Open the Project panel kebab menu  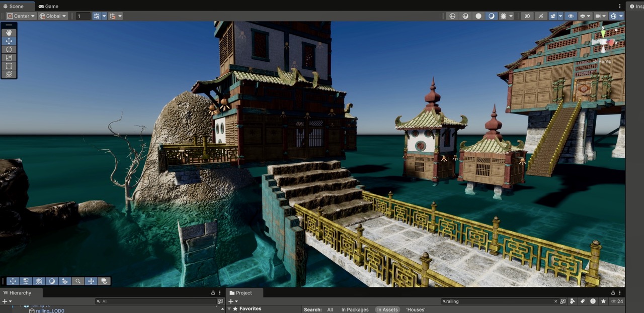[620, 293]
